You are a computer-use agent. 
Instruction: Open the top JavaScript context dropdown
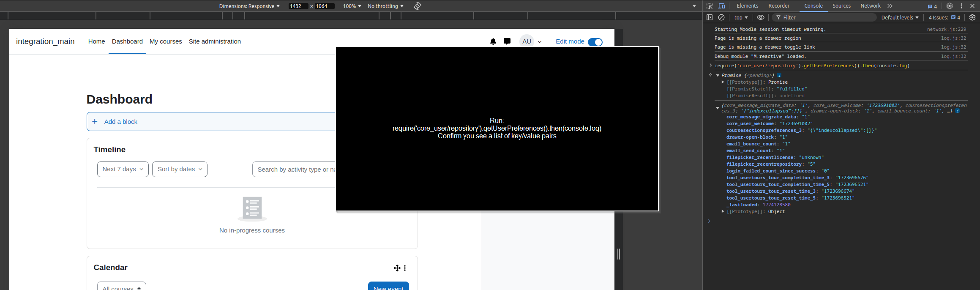741,17
